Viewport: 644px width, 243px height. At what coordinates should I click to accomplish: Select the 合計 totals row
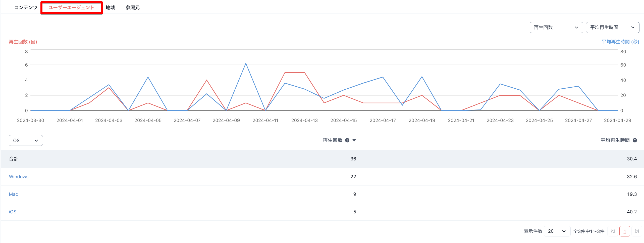13,159
